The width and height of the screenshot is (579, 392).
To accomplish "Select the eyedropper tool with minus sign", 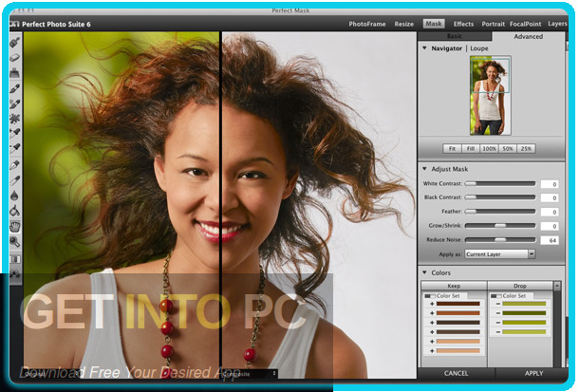I will pyautogui.click(x=15, y=149).
